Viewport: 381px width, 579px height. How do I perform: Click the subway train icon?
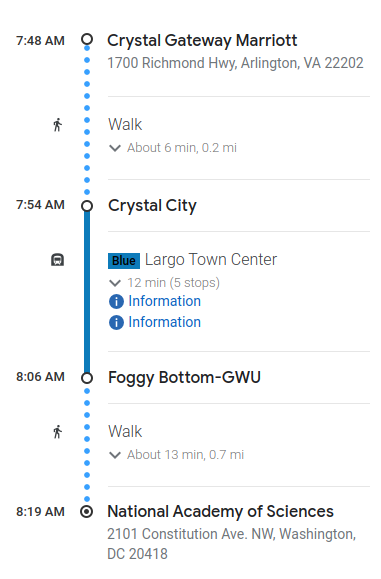[57, 260]
